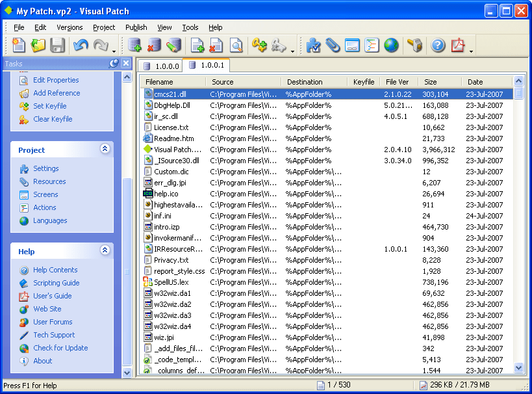Open Help using the question mark toolbar icon
This screenshot has height=394, width=532.
pyautogui.click(x=437, y=46)
